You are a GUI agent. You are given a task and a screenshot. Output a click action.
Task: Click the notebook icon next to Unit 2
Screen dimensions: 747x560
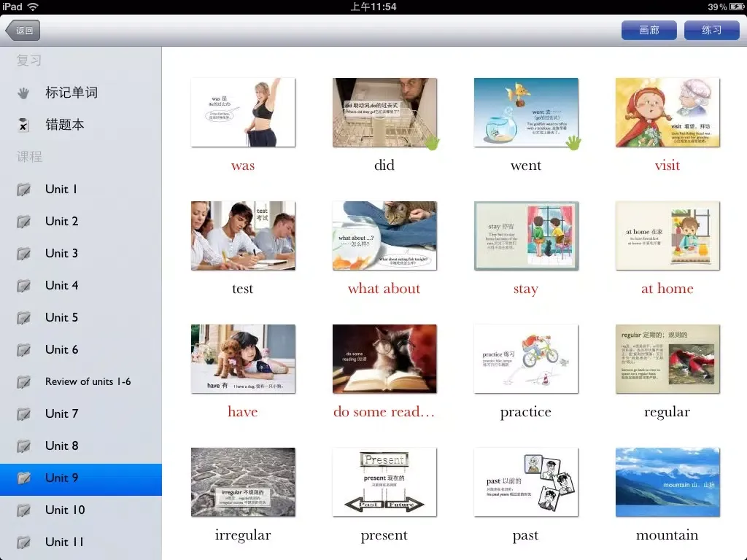point(23,222)
